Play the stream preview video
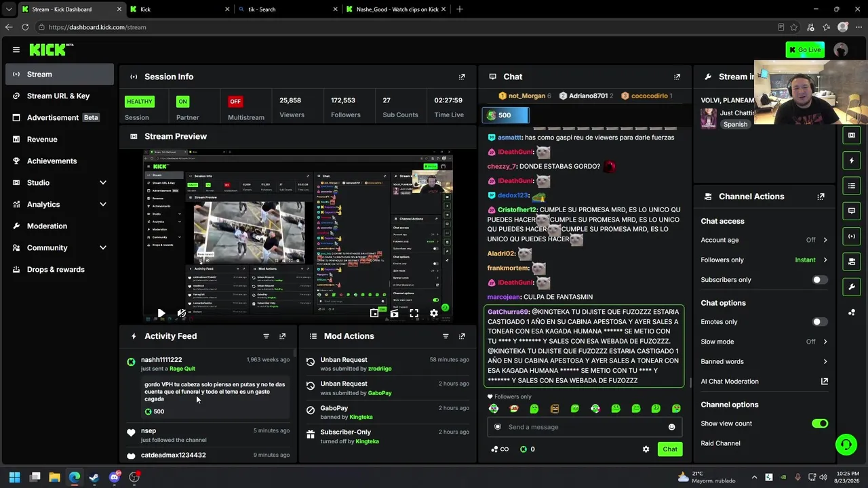 161,313
